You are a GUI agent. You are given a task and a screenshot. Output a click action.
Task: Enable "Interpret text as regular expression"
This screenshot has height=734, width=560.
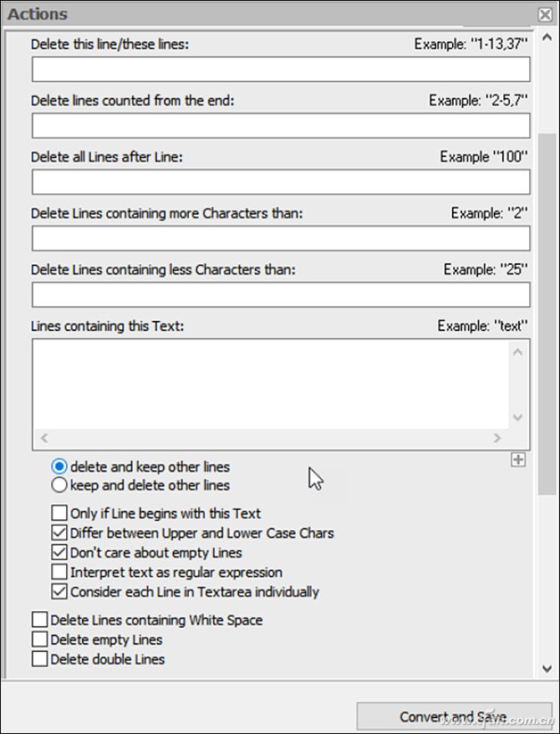pyautogui.click(x=59, y=573)
